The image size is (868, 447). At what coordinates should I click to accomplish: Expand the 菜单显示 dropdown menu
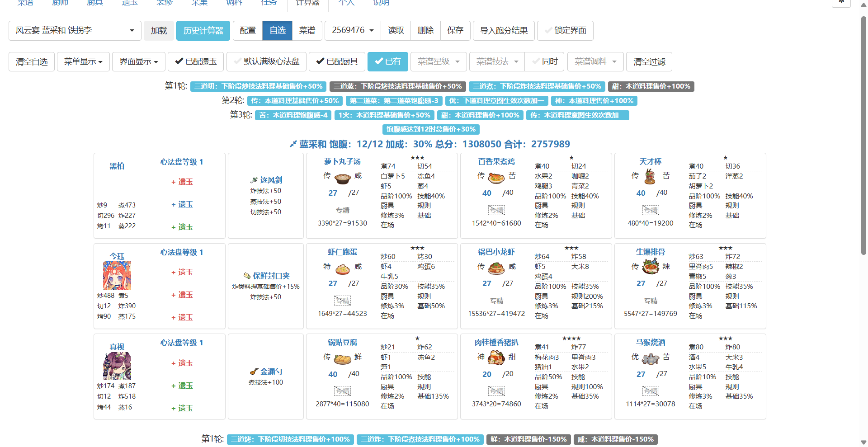pos(83,61)
